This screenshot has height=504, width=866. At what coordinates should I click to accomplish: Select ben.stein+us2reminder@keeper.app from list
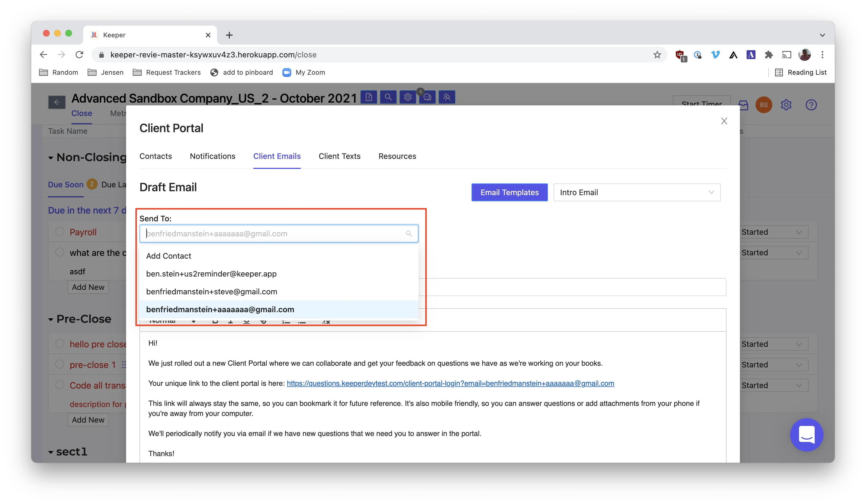279,274
